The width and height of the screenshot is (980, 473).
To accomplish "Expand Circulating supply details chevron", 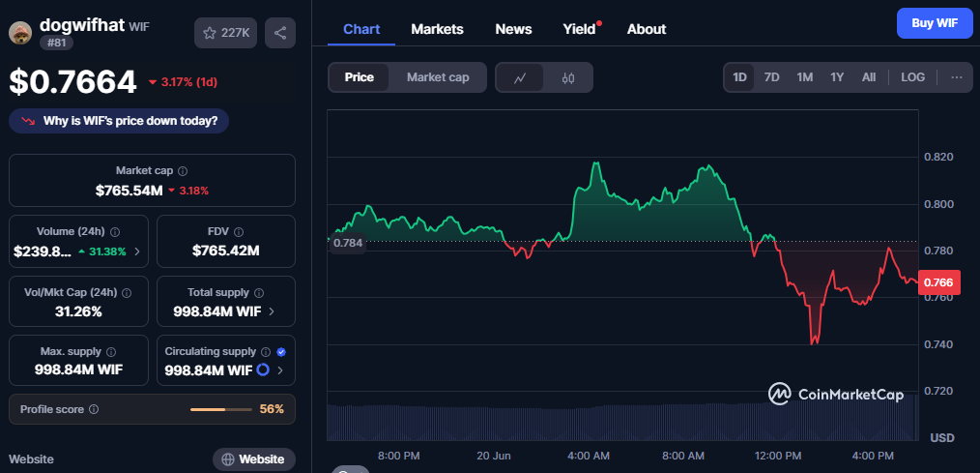I will (280, 370).
